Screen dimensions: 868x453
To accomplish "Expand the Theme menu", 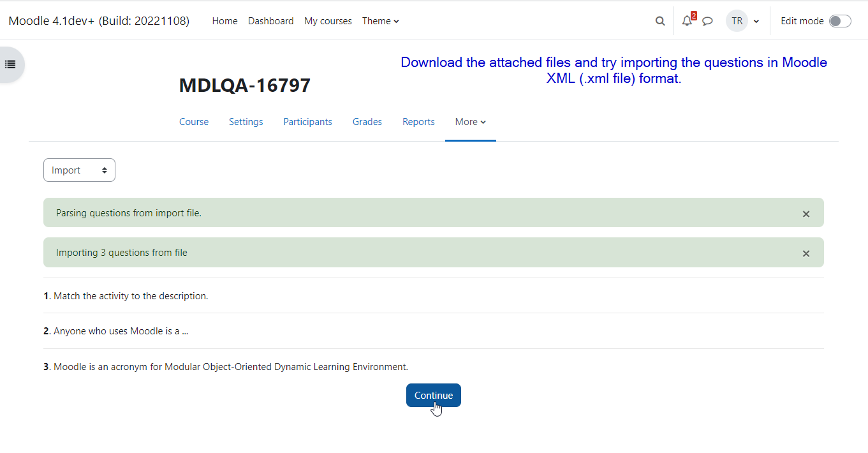I will (x=381, y=21).
